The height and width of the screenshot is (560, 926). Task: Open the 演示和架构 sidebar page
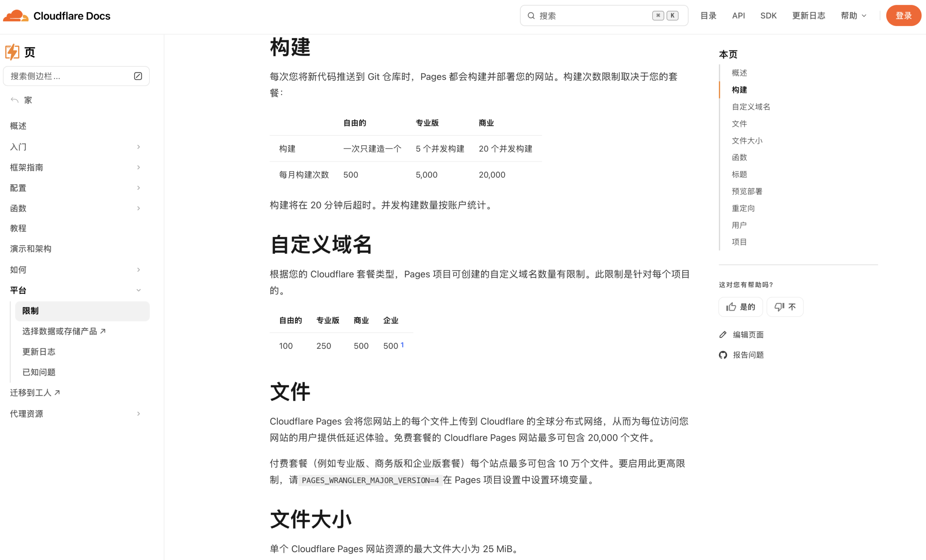30,249
